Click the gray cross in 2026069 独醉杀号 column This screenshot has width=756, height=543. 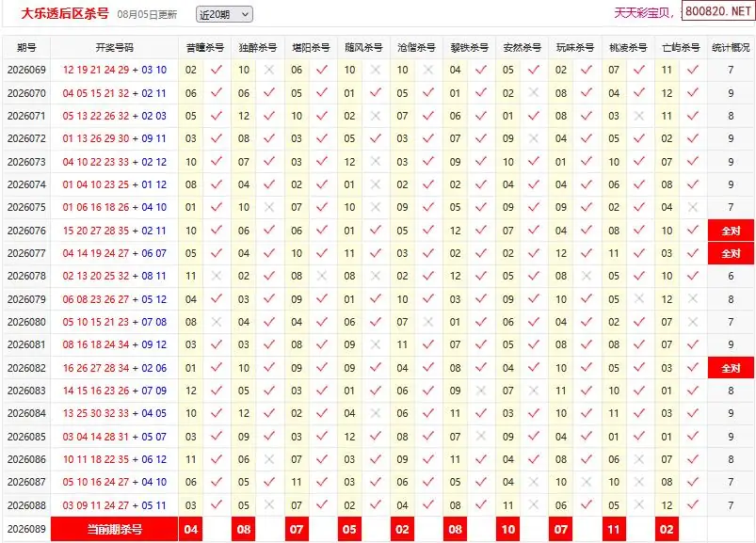[x=269, y=70]
